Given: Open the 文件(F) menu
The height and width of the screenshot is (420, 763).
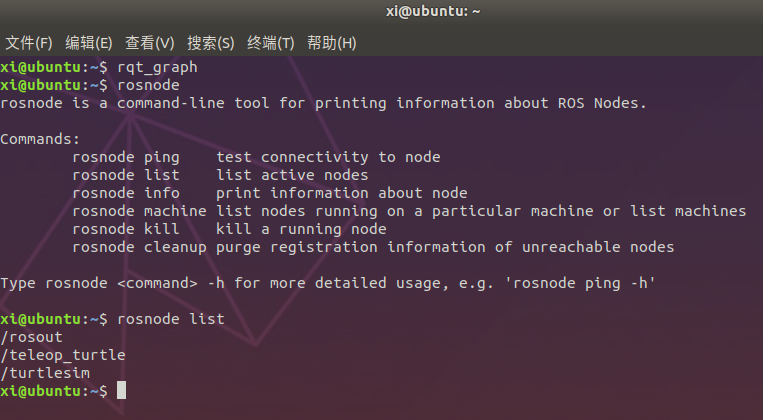Looking at the screenshot, I should coord(29,43).
